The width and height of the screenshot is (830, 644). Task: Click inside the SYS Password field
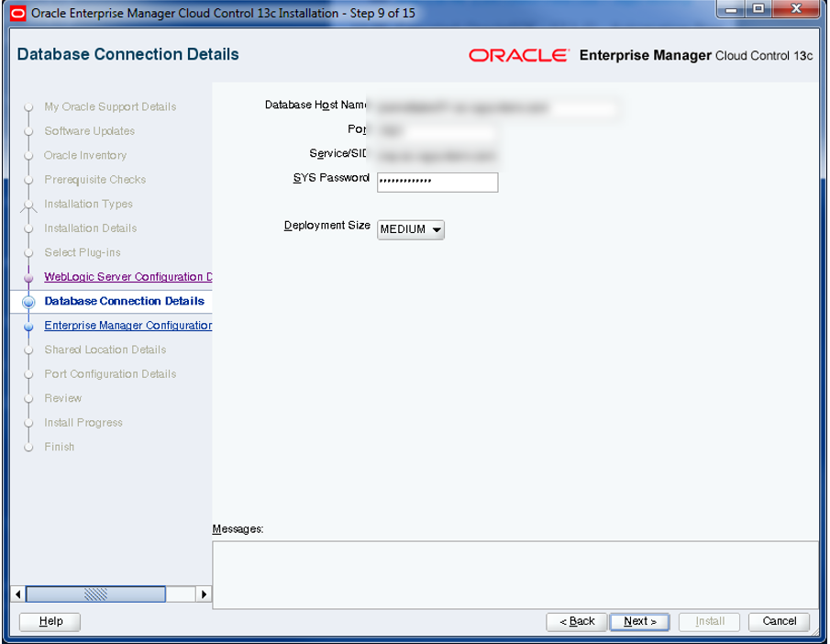(x=437, y=183)
